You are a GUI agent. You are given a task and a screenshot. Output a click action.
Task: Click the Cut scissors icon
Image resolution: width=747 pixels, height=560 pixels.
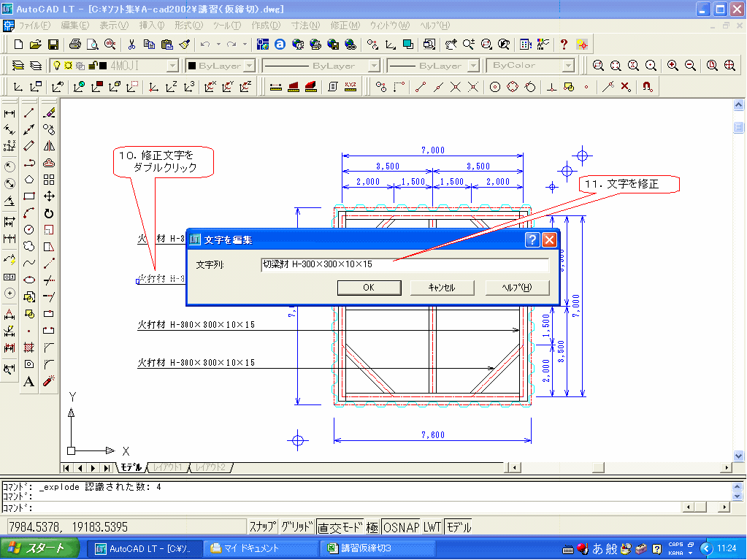click(131, 45)
